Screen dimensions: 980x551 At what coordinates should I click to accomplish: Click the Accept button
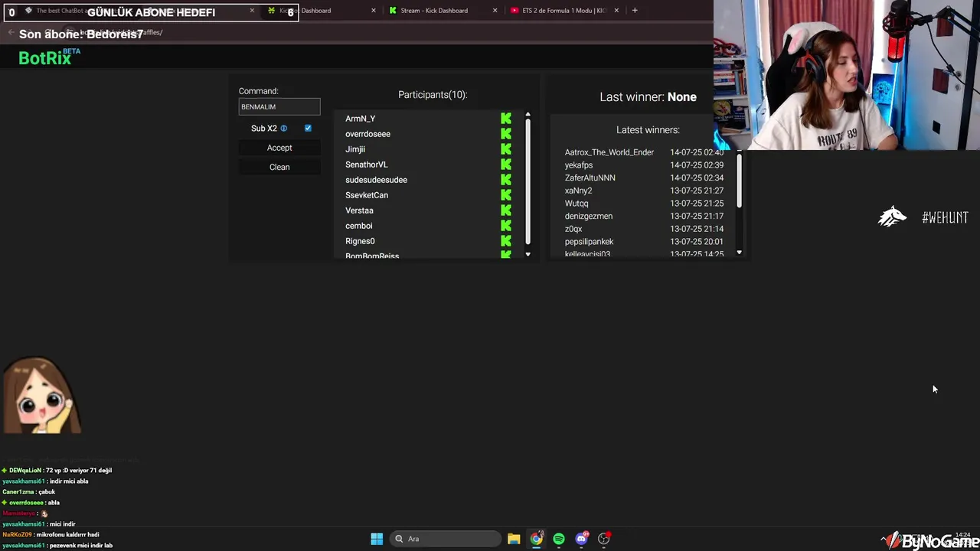point(279,148)
